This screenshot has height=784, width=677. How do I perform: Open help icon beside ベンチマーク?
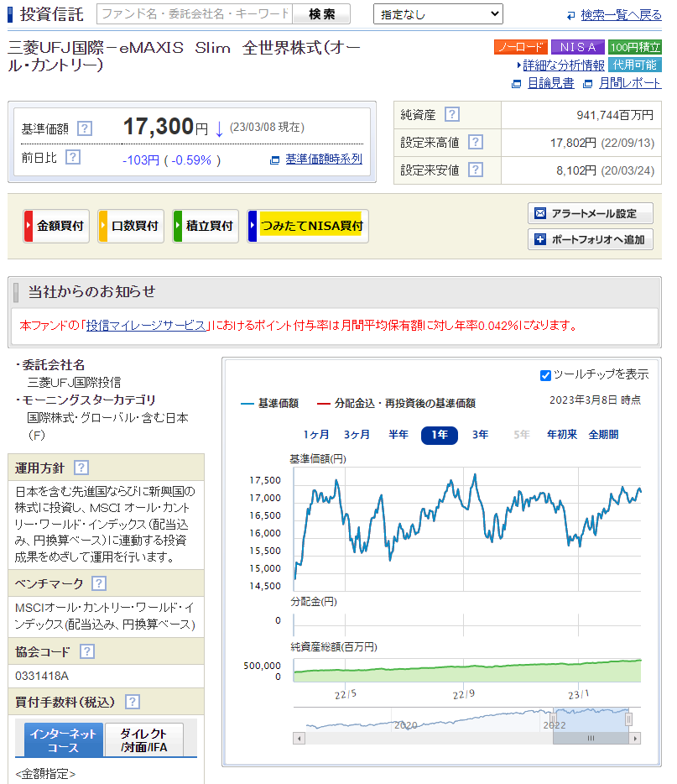coord(99,583)
